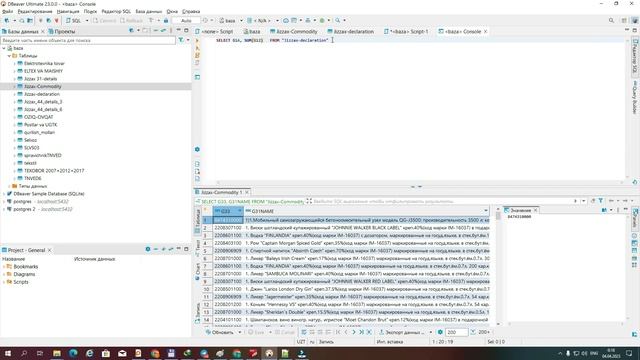This screenshot has height=360, width=640.
Task: Open the Редактирование menu
Action: pos(35,11)
